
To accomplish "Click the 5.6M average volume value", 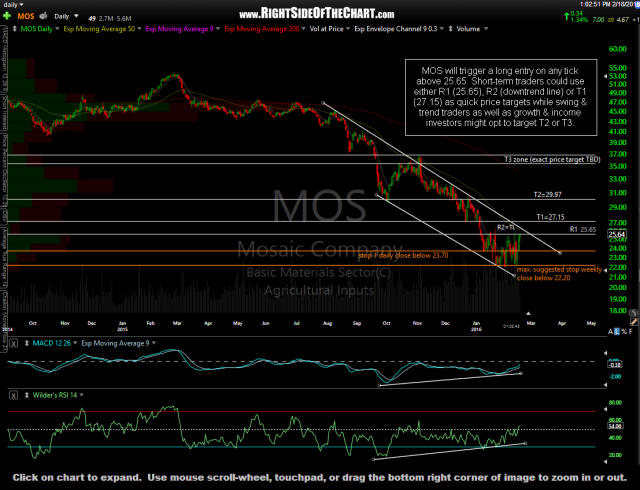I will point(124,18).
